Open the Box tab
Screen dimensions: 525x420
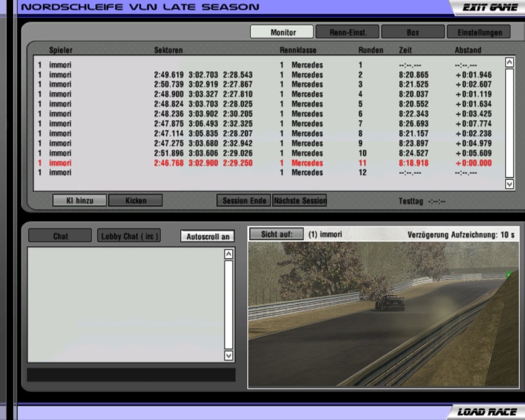[x=412, y=31]
